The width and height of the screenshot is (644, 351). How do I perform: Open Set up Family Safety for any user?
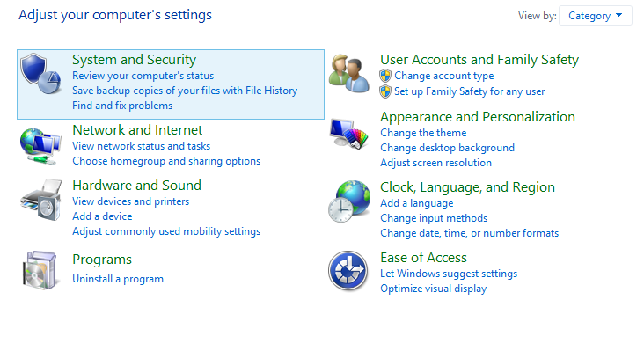pos(470,91)
